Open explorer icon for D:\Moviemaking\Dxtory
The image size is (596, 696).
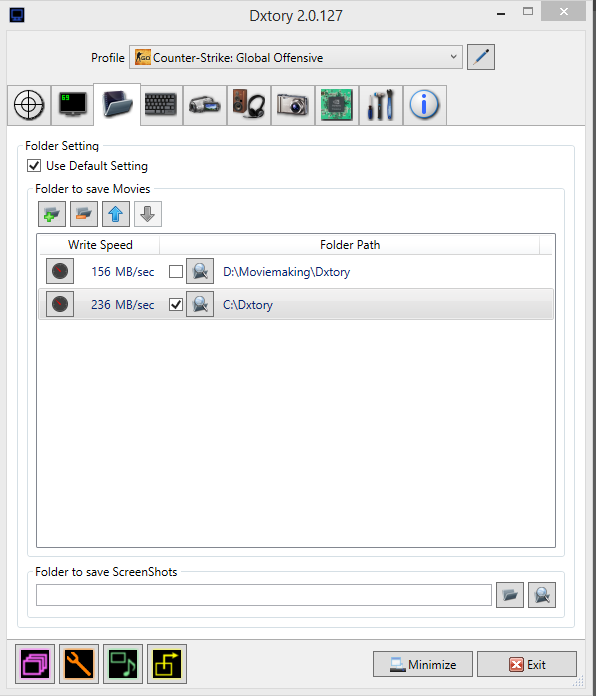coord(200,271)
